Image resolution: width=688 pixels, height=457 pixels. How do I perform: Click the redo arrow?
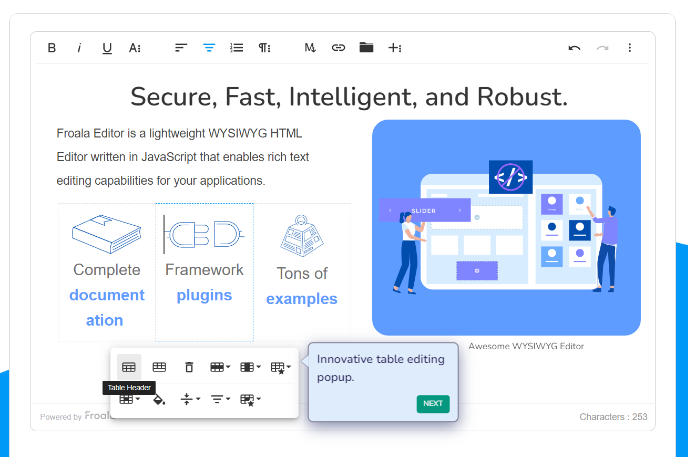pyautogui.click(x=602, y=48)
